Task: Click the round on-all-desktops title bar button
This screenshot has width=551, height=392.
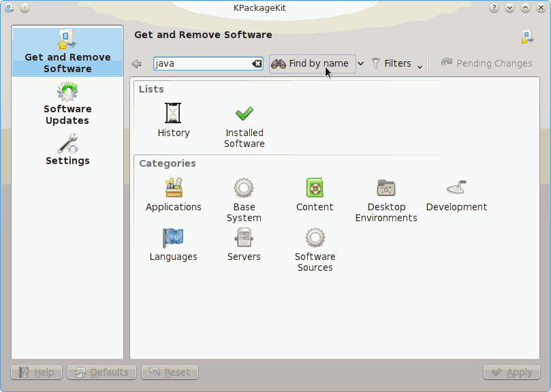Action: pos(25,7)
